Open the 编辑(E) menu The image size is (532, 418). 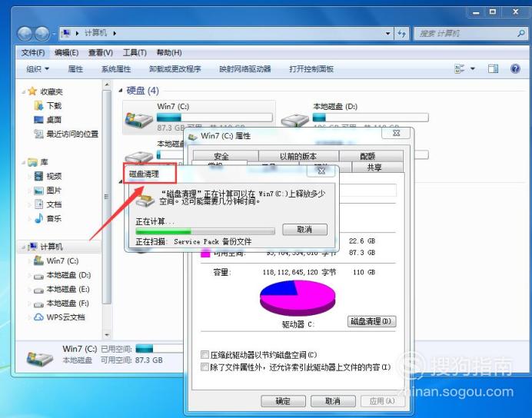point(66,52)
